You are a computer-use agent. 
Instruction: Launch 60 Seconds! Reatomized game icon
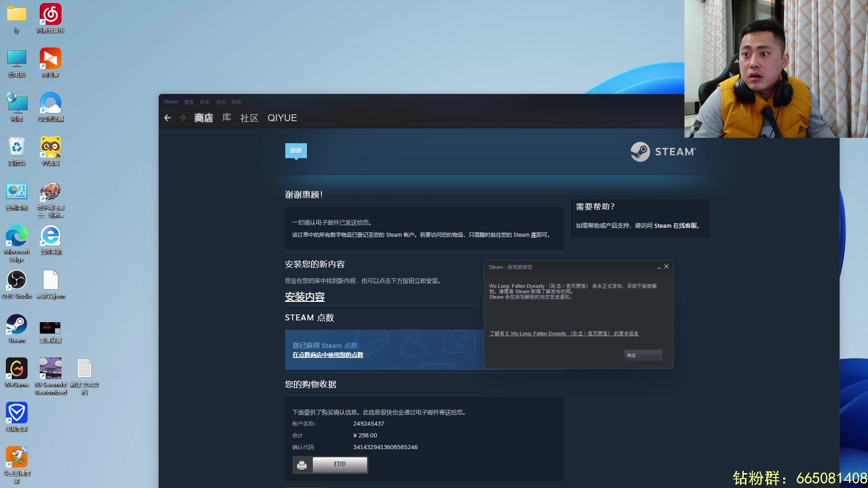[51, 376]
